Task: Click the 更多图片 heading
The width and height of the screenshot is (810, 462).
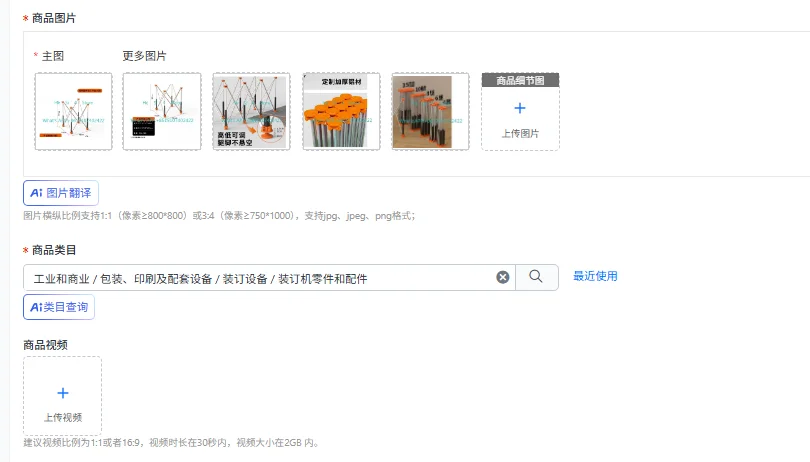Action: 145,56
